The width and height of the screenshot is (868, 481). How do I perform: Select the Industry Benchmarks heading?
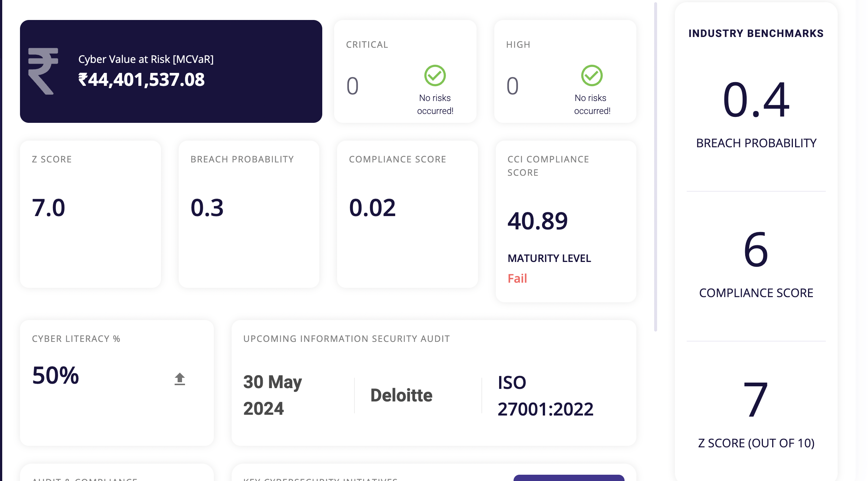pos(756,33)
